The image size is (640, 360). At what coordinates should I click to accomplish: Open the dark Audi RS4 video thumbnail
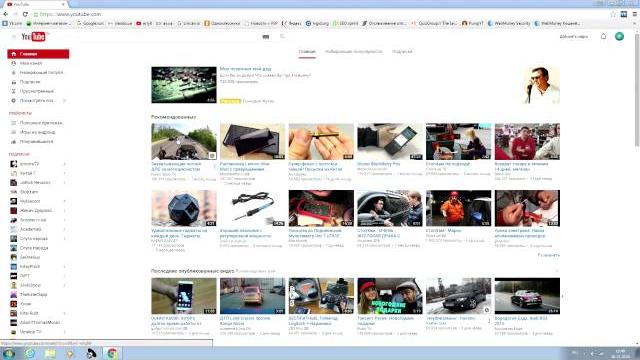coord(527,296)
